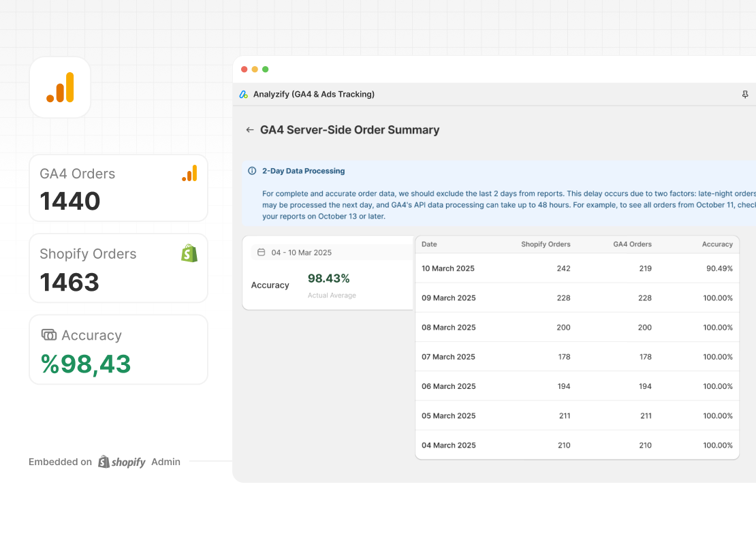The width and height of the screenshot is (756, 538).
Task: Click the Accuracy label beside 98.43%
Action: (x=270, y=285)
